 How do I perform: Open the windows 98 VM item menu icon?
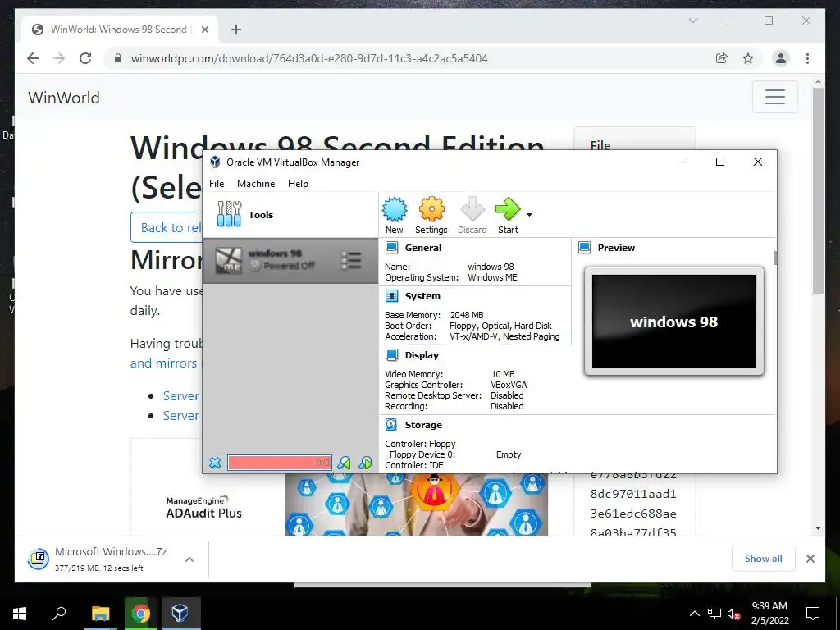(351, 260)
